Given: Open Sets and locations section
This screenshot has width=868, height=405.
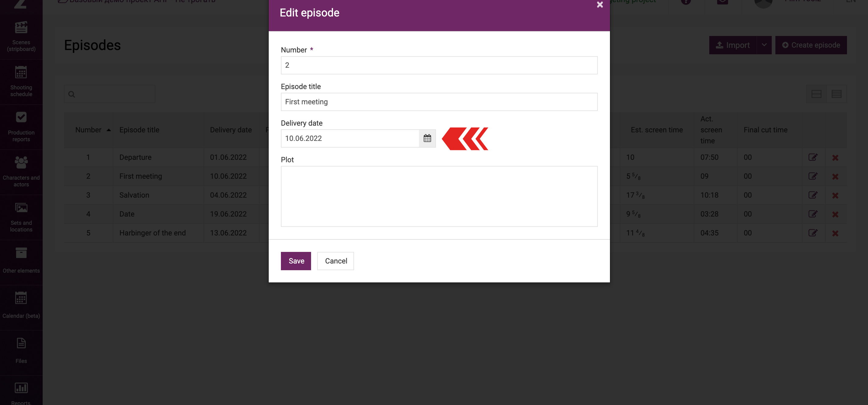Looking at the screenshot, I should [x=21, y=217].
